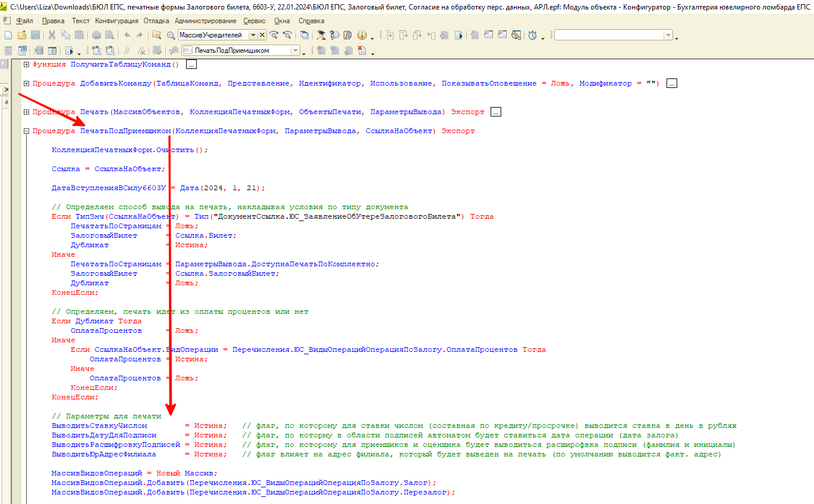
Task: Open the Сервис menu
Action: click(x=254, y=21)
